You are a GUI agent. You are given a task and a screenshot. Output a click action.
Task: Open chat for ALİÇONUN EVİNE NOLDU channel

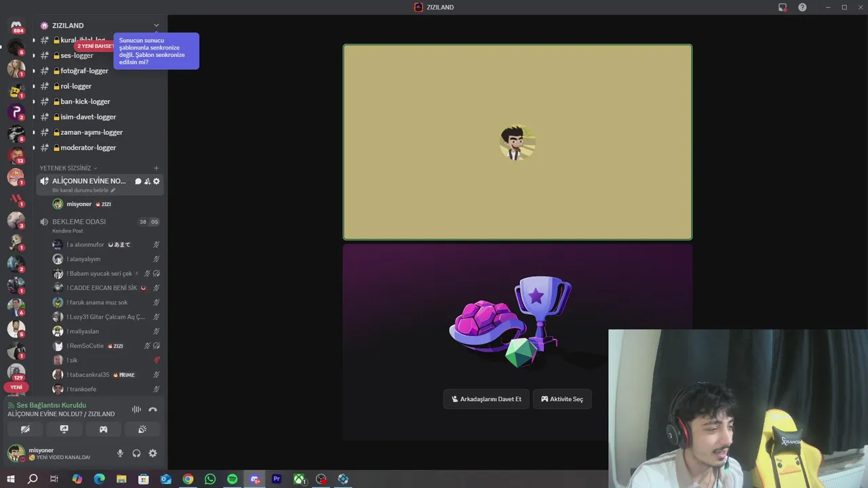tap(138, 181)
